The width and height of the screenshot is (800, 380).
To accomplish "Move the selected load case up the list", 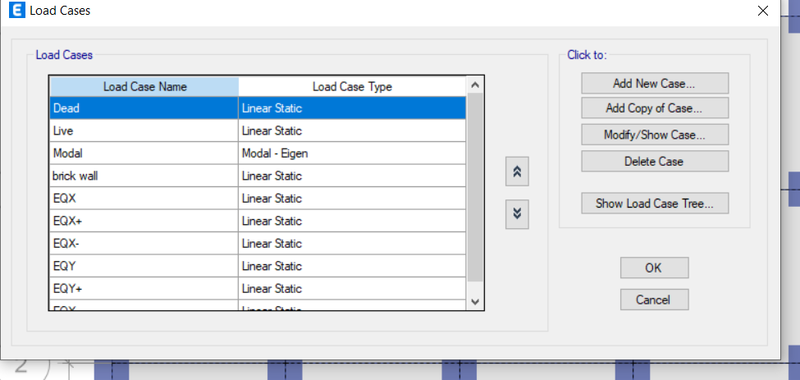I will [517, 171].
